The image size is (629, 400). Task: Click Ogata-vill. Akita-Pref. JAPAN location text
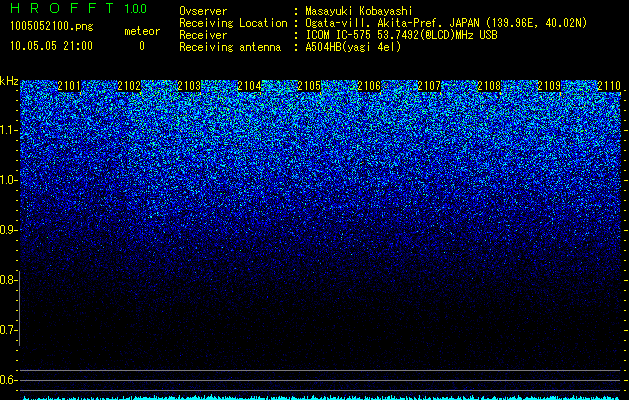tap(446, 23)
